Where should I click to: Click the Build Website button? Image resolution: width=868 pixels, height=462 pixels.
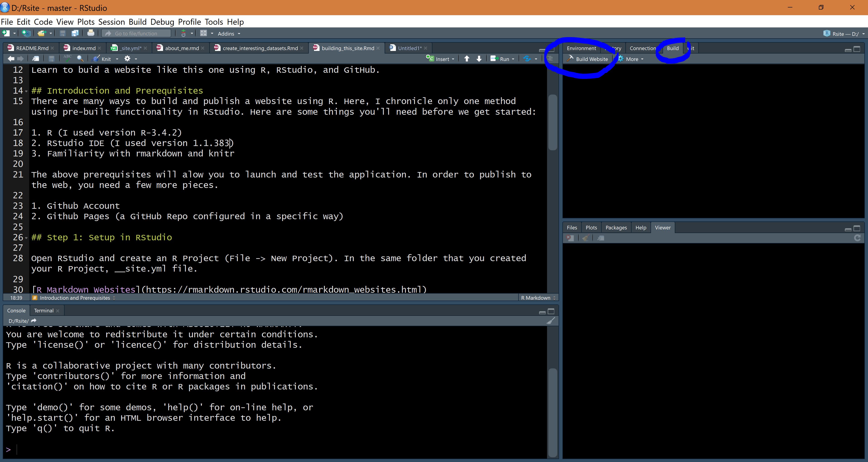click(588, 59)
